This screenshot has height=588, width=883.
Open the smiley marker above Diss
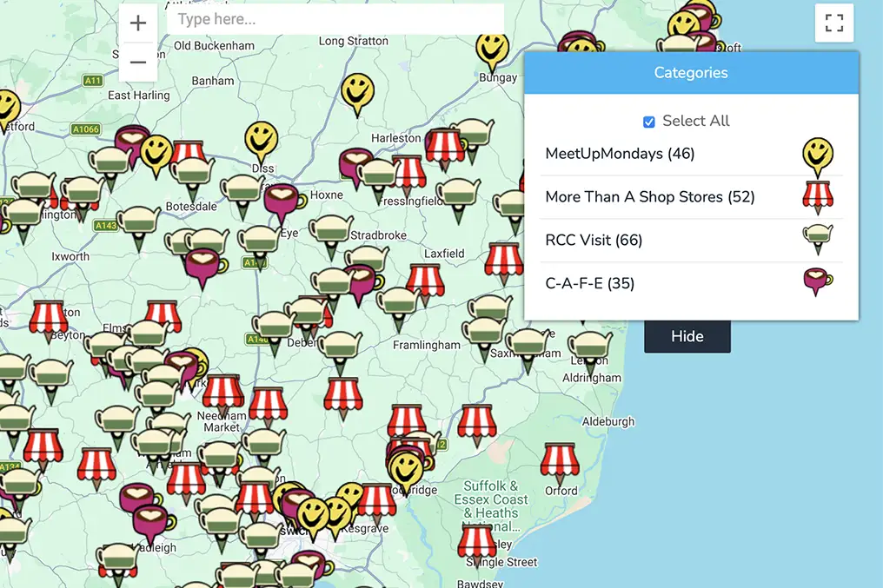pos(261,141)
